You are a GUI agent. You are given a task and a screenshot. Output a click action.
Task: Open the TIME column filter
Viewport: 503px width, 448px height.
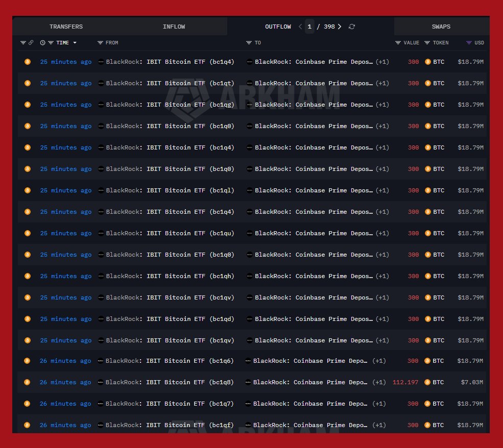(51, 43)
